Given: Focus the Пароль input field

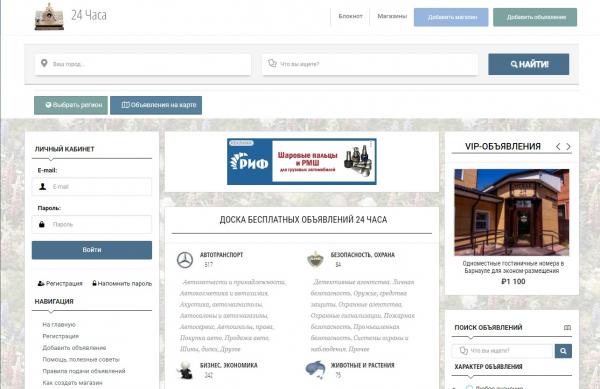Looking at the screenshot, I should click(92, 224).
